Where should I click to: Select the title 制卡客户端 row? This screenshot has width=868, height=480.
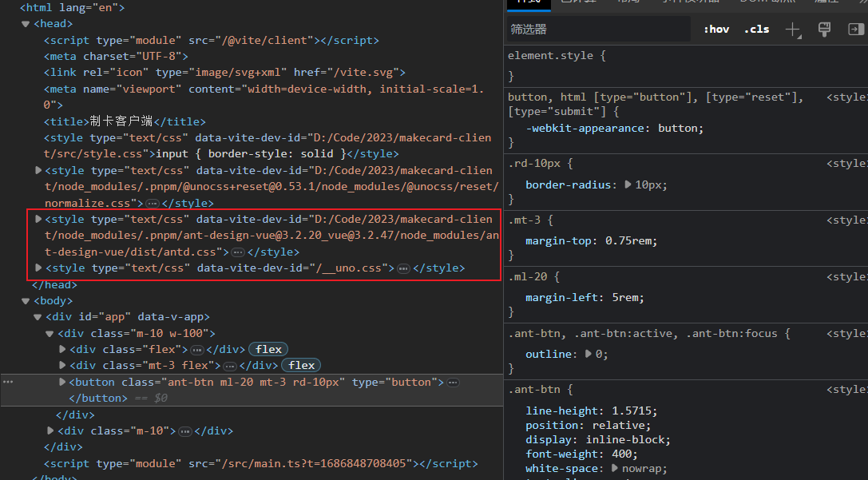(125, 122)
